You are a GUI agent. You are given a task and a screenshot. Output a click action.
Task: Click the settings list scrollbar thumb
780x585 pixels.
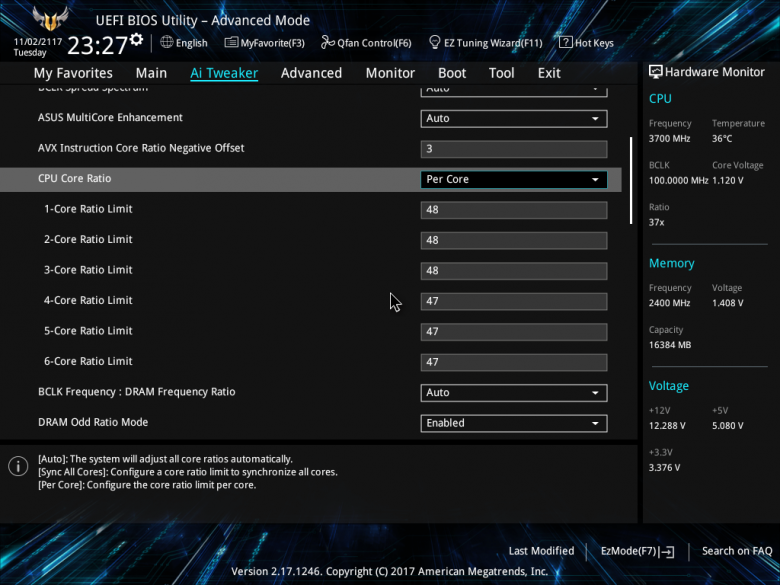pos(631,181)
